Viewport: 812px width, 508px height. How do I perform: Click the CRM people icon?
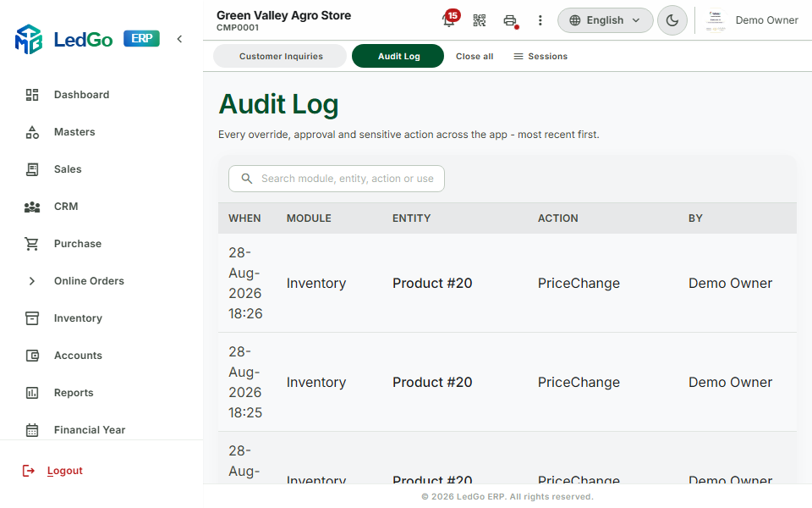(32, 207)
